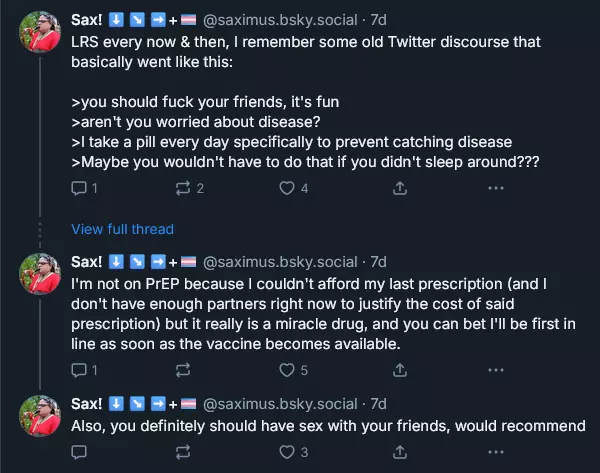Share the PrEP prescription post
600x473 pixels.
click(x=399, y=370)
